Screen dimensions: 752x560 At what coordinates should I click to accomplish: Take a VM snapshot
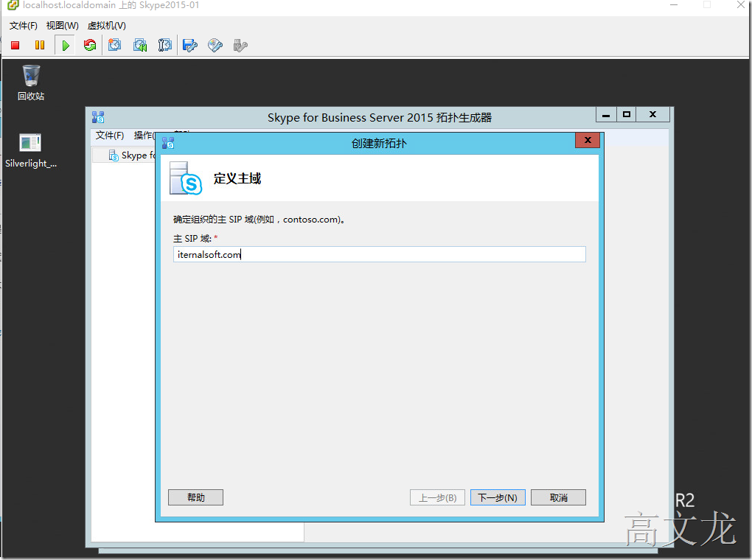click(x=114, y=45)
